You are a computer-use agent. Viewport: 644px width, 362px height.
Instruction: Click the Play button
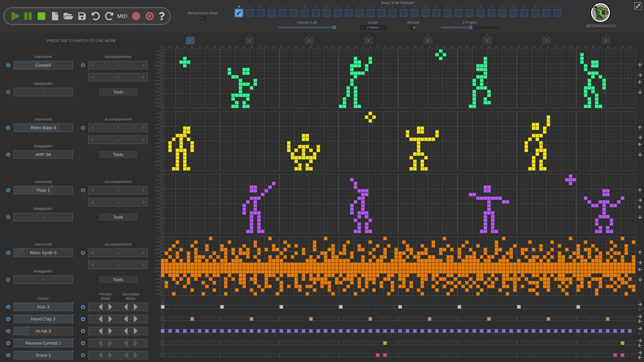(15, 16)
